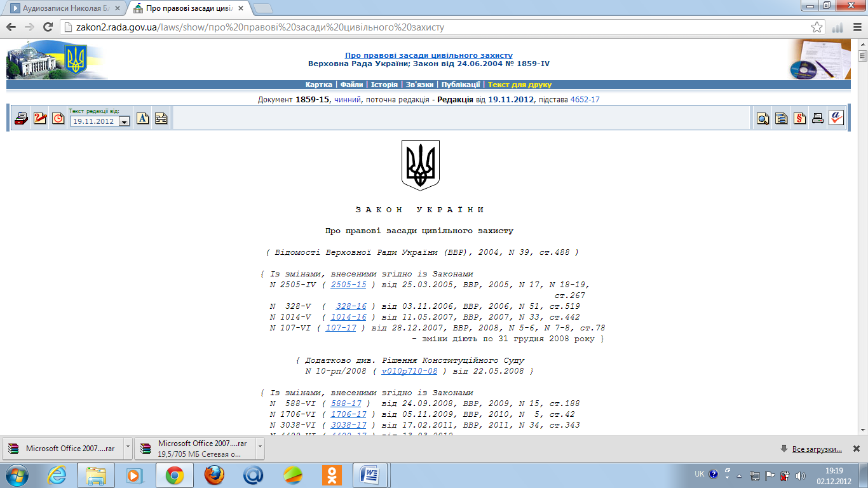Close the Аудиозаписи Николая tab
This screenshot has width=868, height=488.
pos(117,8)
